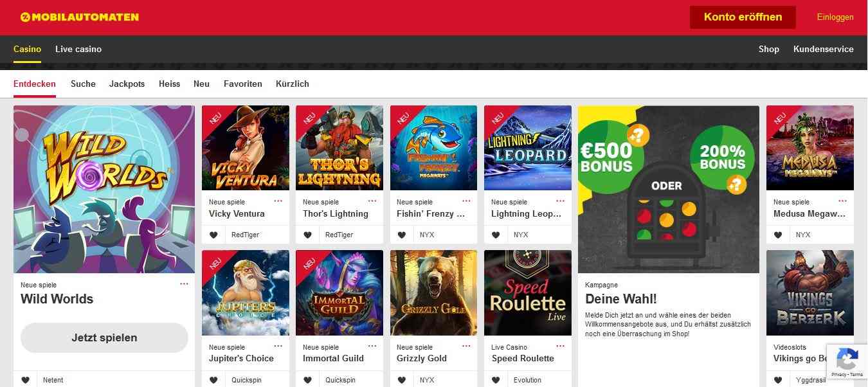
Task: Click NYX provider under Lightning Leopard
Action: (521, 235)
